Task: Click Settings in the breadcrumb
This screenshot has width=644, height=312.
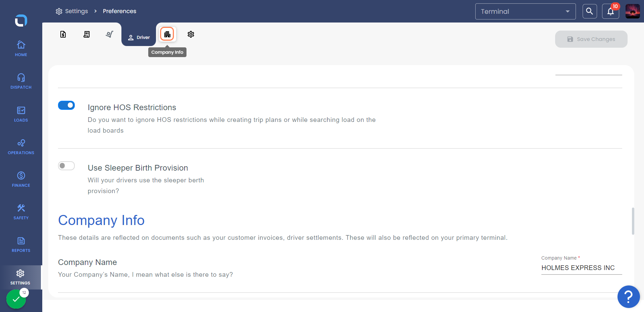Action: (72, 11)
